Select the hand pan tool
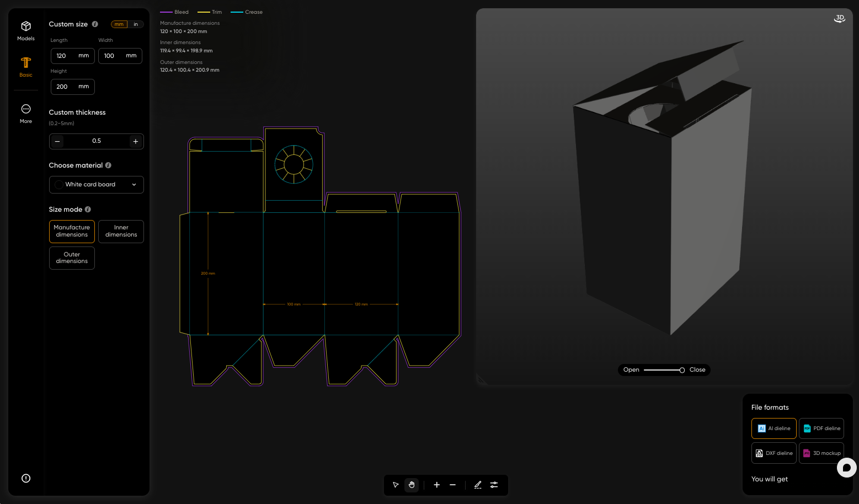 click(412, 485)
